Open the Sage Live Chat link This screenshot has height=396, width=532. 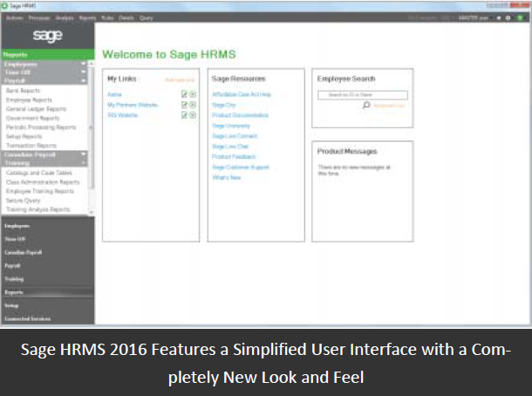pyautogui.click(x=230, y=147)
